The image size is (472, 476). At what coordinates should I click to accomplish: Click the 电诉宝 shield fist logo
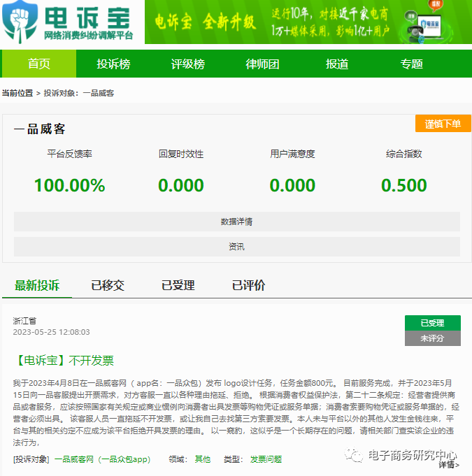point(20,21)
